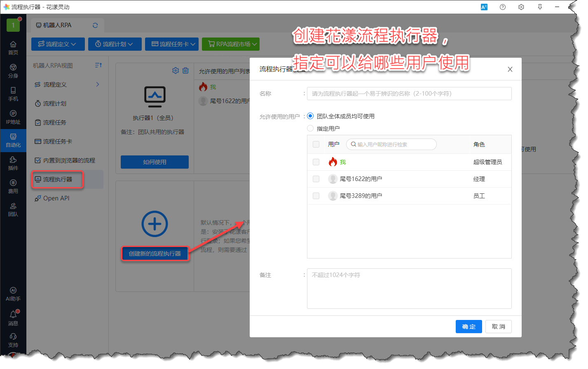The image size is (588, 369).
Task: Open the 手机 phone sidebar icon
Action: 13,94
